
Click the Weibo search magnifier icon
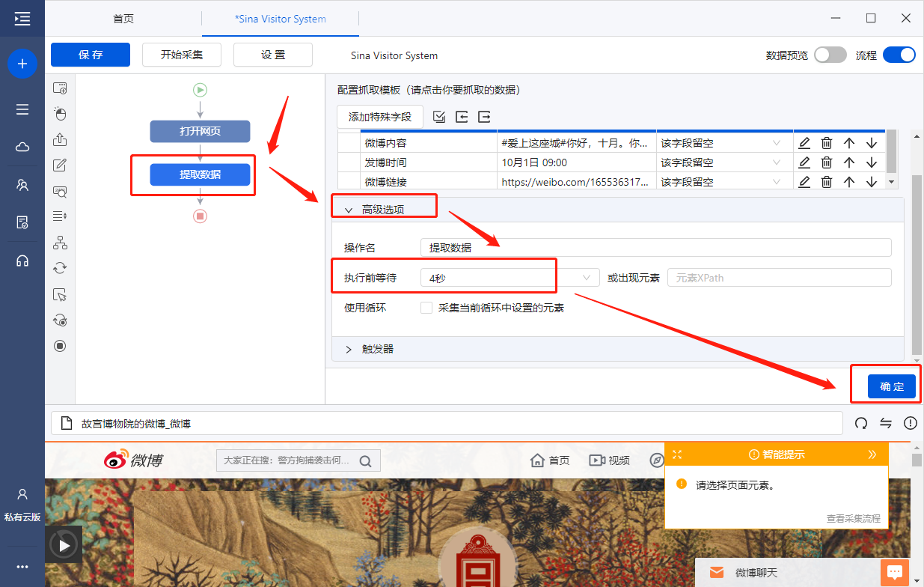click(366, 460)
